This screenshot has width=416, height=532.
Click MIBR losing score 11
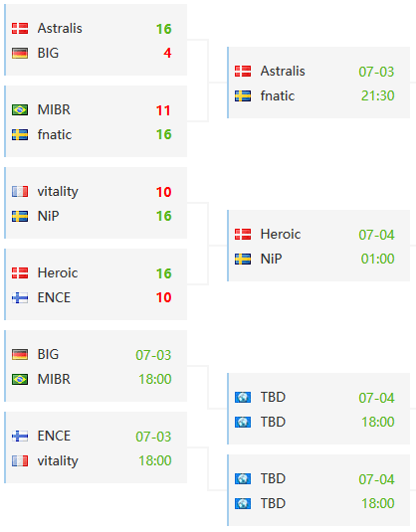click(163, 110)
